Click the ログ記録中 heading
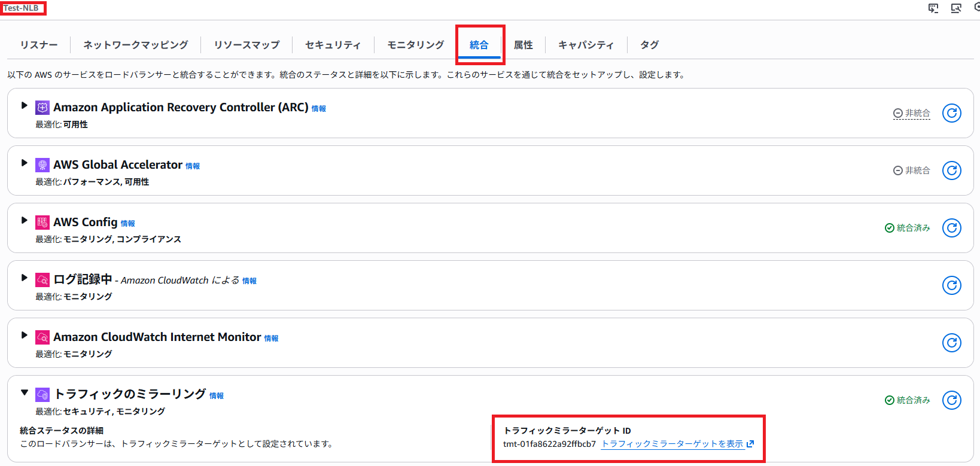 (x=83, y=279)
